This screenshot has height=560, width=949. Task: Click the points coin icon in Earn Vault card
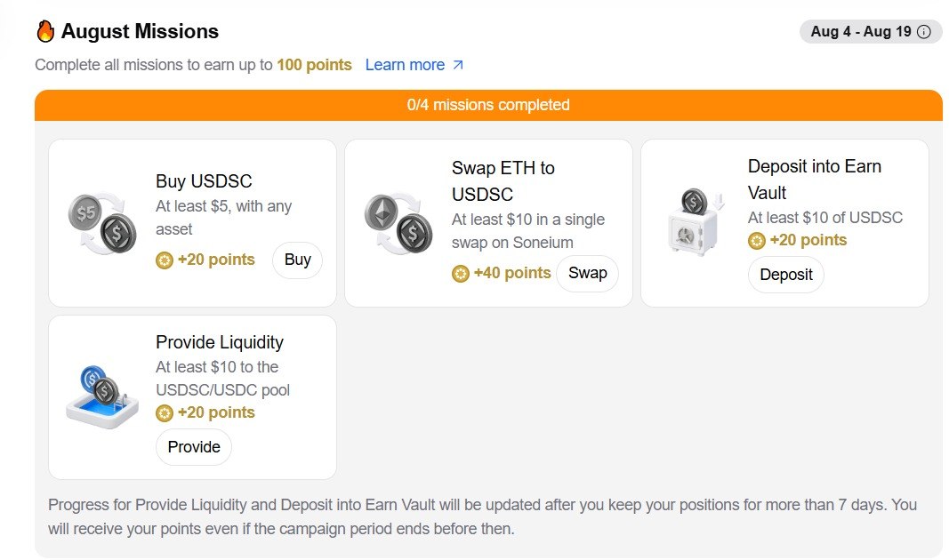(757, 241)
